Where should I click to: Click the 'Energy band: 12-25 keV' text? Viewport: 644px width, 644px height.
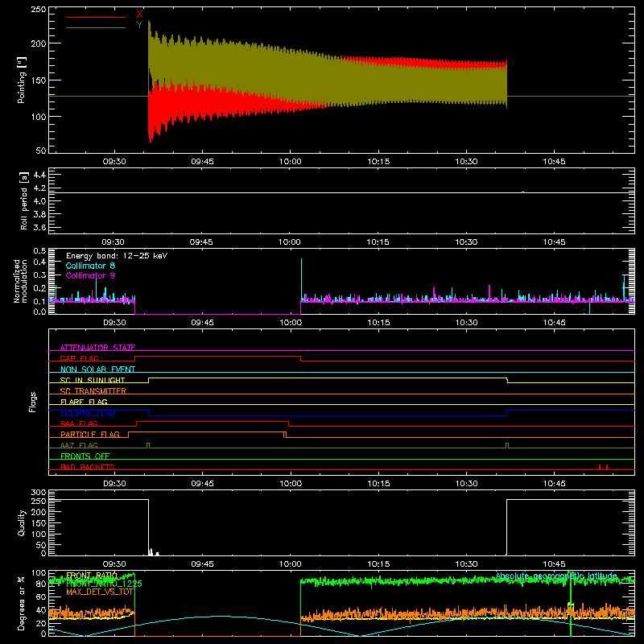click(x=117, y=256)
